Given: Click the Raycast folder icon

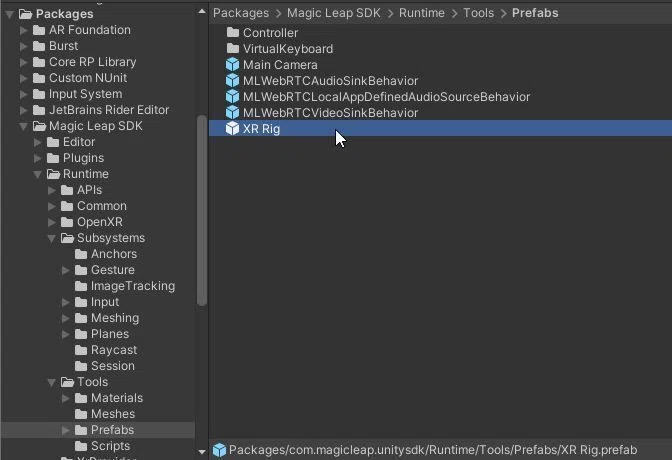Looking at the screenshot, I should point(81,350).
